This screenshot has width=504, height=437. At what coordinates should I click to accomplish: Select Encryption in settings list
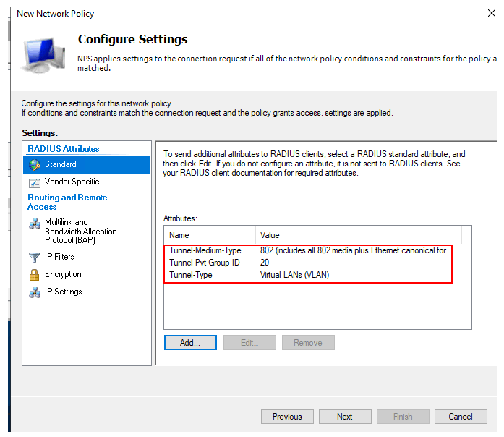coord(63,275)
